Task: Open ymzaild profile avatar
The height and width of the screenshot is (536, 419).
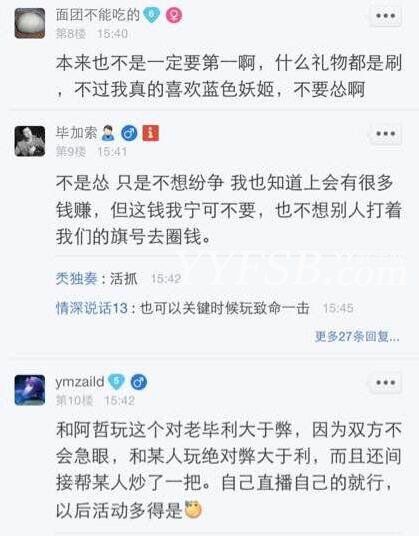Action: pos(30,390)
